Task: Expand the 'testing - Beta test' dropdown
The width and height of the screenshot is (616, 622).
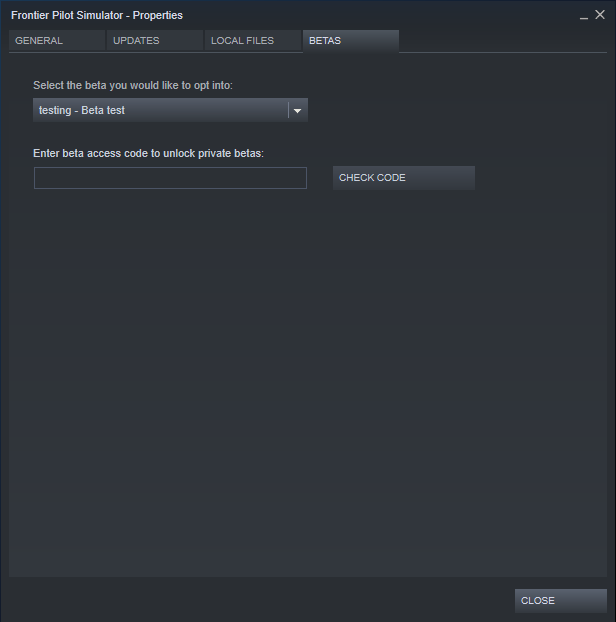Action: tap(170, 110)
